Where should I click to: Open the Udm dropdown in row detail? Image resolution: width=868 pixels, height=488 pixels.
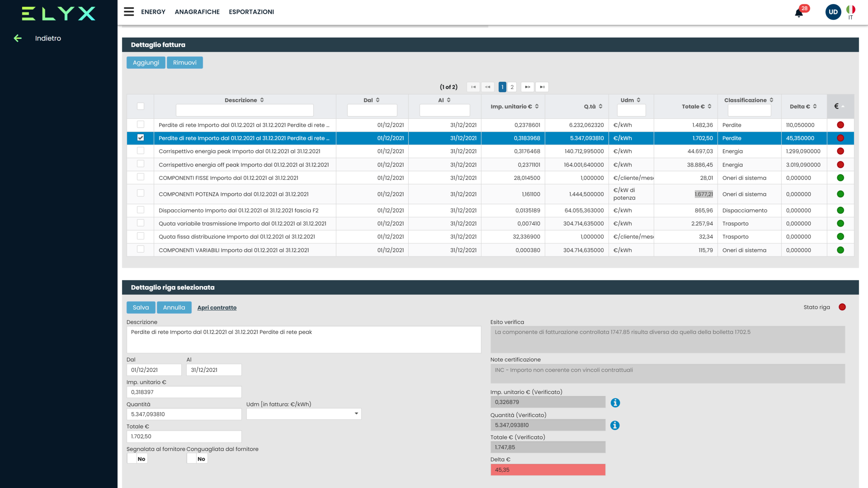click(303, 414)
